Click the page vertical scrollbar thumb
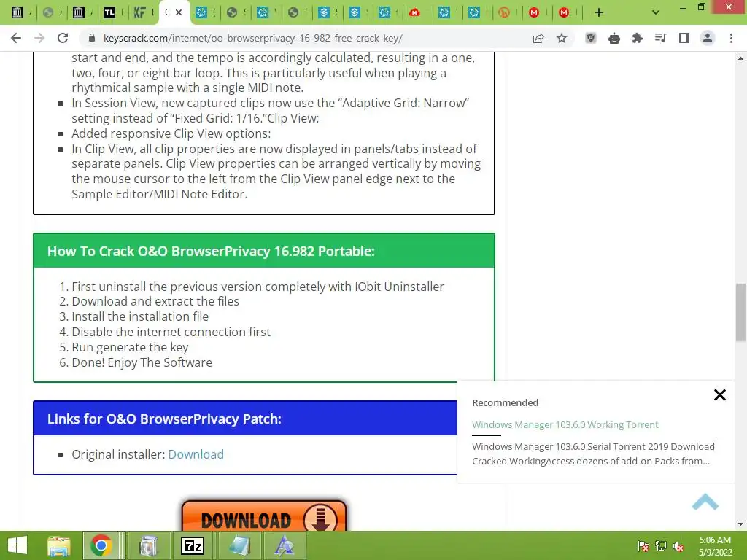Image resolution: width=747 pixels, height=560 pixels. pyautogui.click(x=740, y=312)
